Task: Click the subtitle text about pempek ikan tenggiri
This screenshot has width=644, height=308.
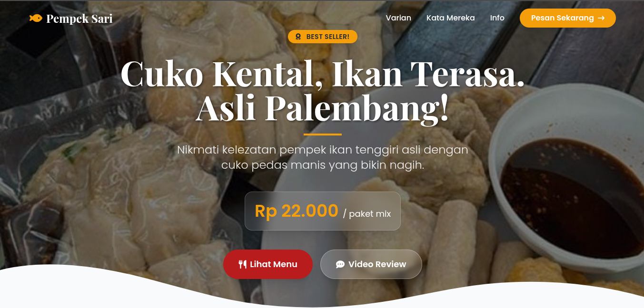Action: pos(323,157)
